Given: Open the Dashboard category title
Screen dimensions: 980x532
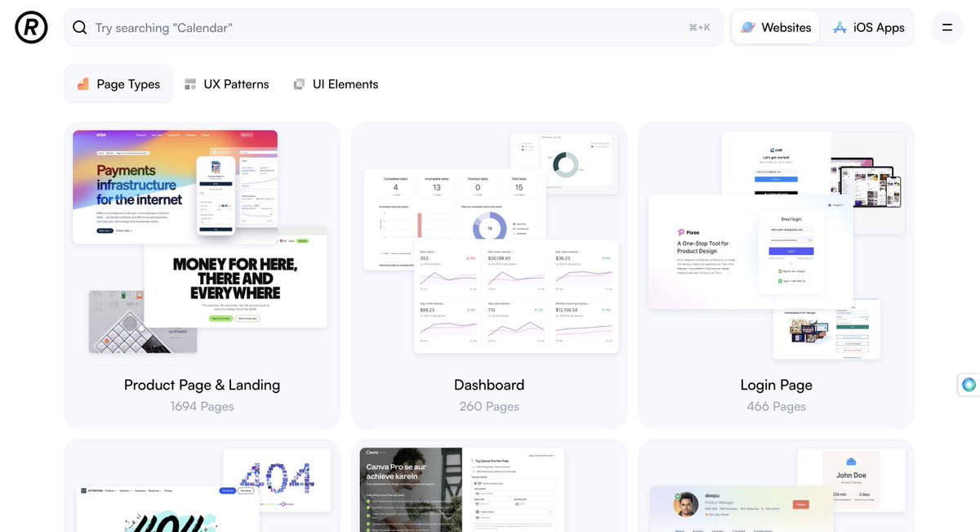Looking at the screenshot, I should click(x=489, y=385).
